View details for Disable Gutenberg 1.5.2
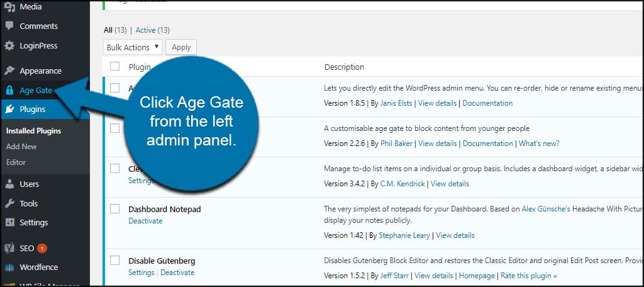This screenshot has height=287, width=644. point(434,276)
